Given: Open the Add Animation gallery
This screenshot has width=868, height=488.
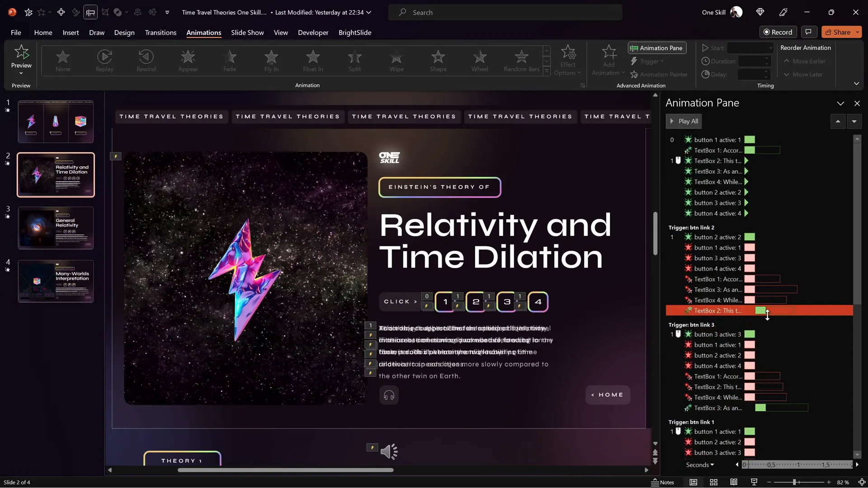Looking at the screenshot, I should coord(608,61).
